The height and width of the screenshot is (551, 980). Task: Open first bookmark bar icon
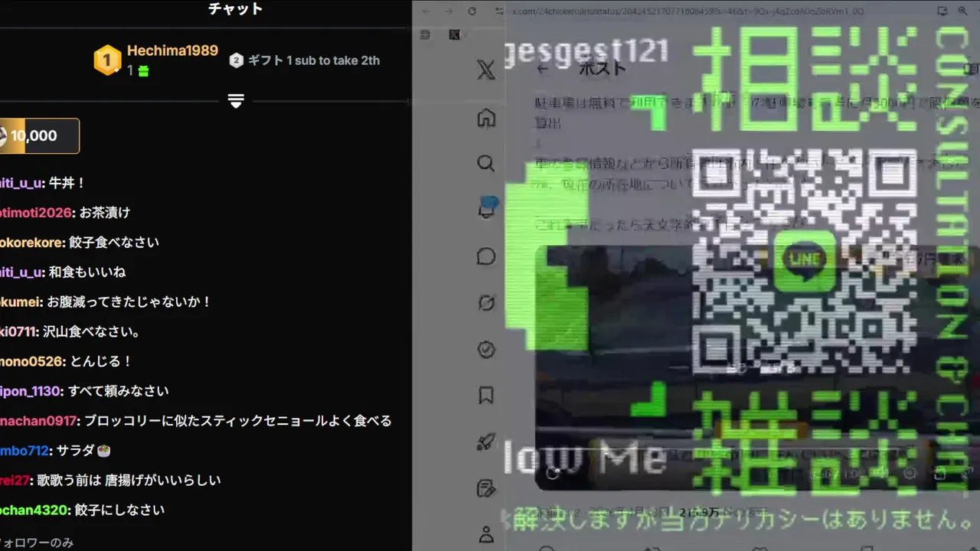click(426, 34)
